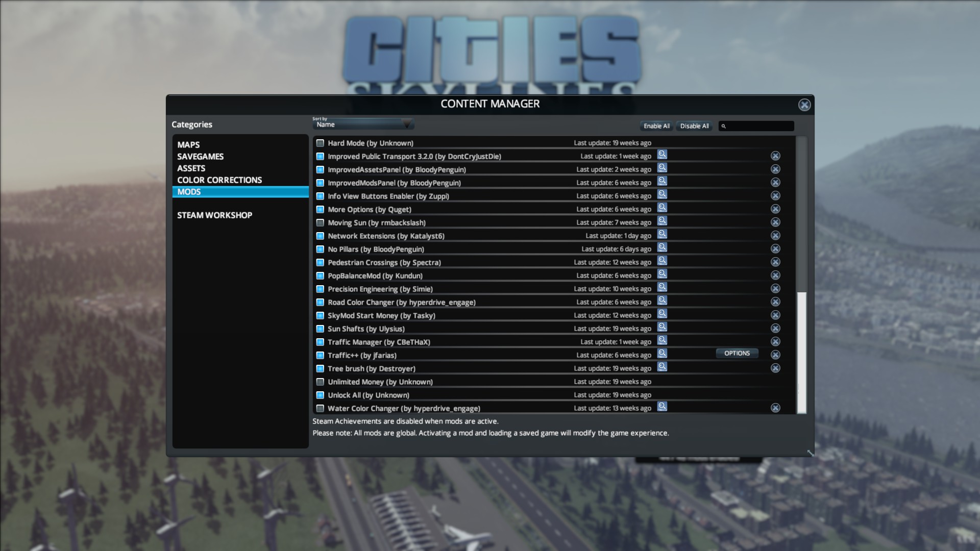This screenshot has width=980, height=551.
Task: Open OPTIONS for Traffic++ mod
Action: [x=737, y=353]
